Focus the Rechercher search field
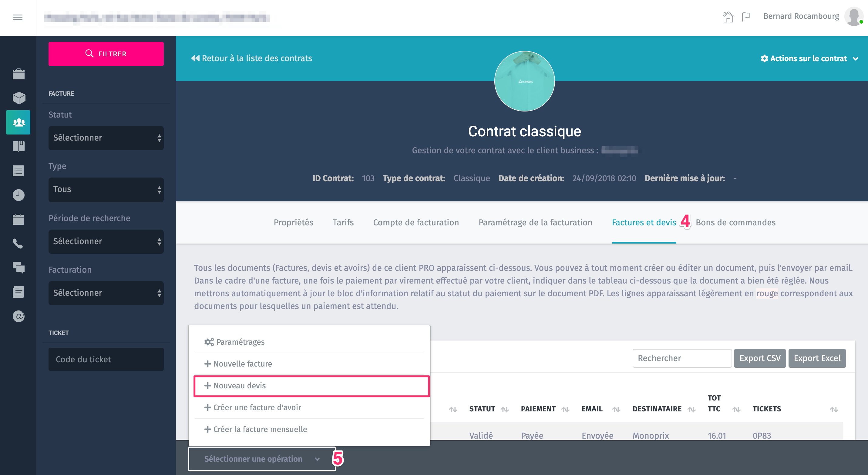868x475 pixels. tap(682, 358)
